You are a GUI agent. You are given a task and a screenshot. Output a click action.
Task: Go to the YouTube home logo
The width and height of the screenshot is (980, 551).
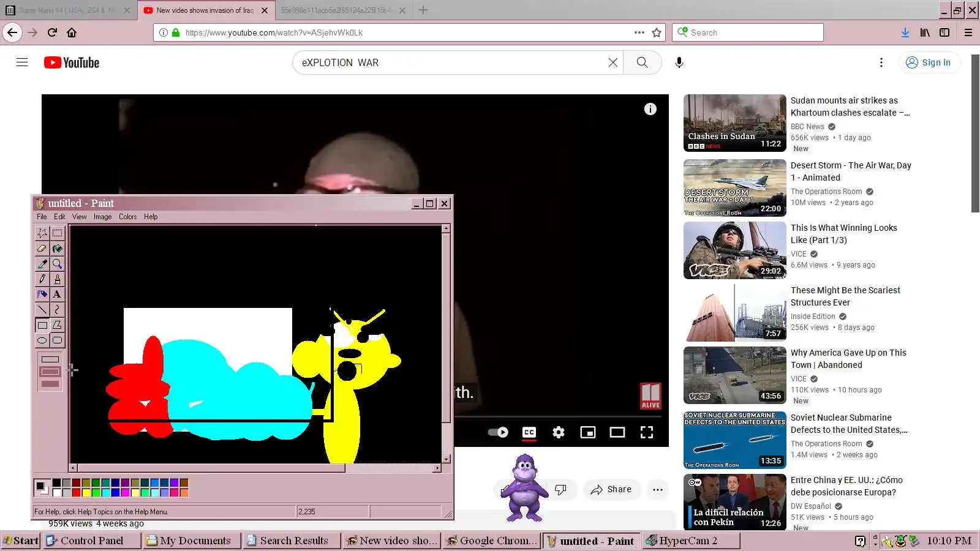[72, 62]
